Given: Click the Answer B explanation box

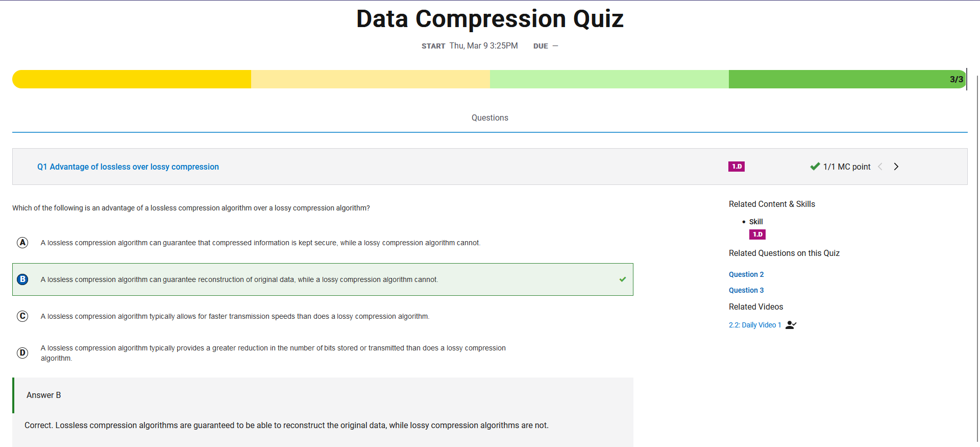Looking at the screenshot, I should click(323, 412).
